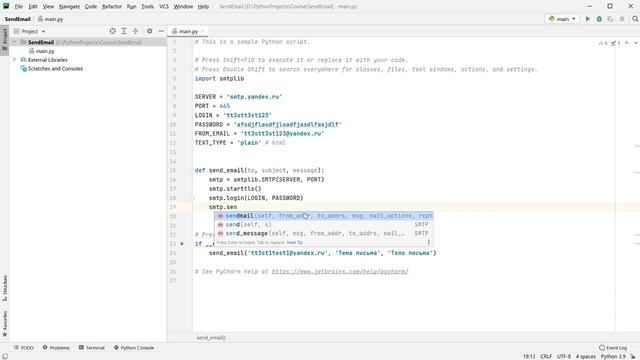The height and width of the screenshot is (360, 640).
Task: Select sendmail completion suggestion
Action: (x=324, y=216)
